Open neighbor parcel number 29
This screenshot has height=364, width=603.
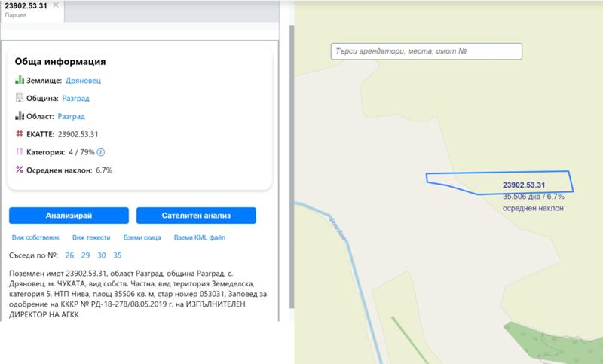click(85, 255)
